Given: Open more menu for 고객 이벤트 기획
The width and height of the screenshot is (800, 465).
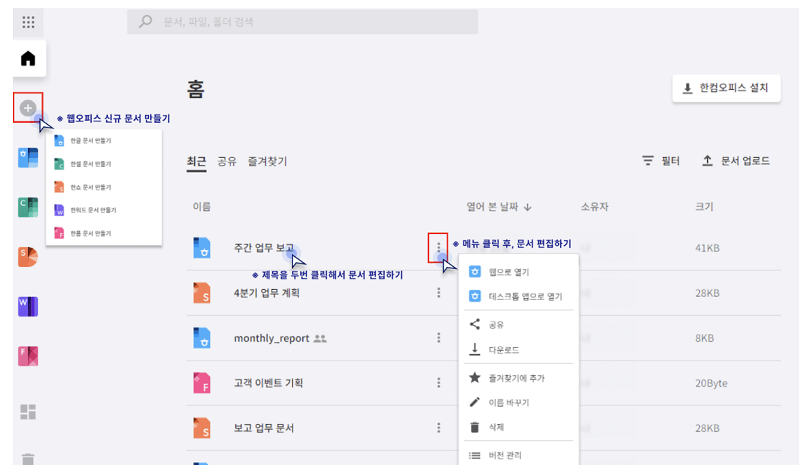Looking at the screenshot, I should point(438,382).
